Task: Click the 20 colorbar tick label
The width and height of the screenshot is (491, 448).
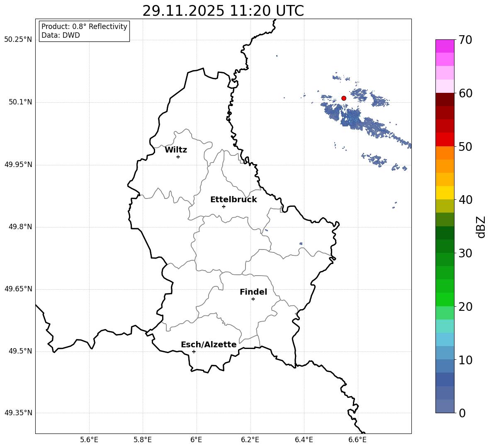Action: (x=465, y=307)
